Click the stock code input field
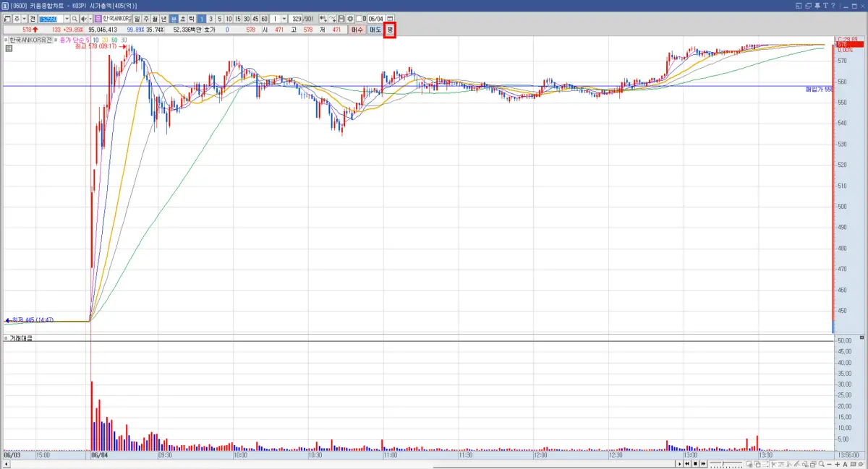 [x=51, y=18]
